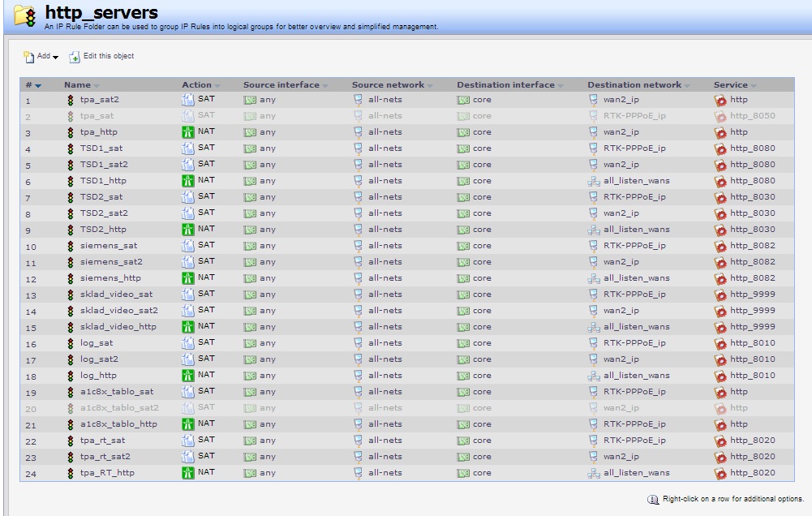Click the core interface icon in siemens_sat row
This screenshot has height=516, width=812.
click(463, 246)
